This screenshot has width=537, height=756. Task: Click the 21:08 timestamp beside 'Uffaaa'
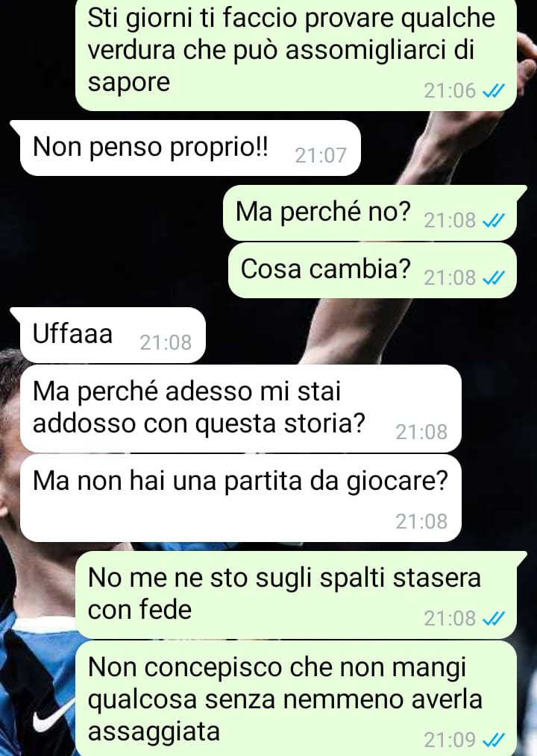(166, 343)
